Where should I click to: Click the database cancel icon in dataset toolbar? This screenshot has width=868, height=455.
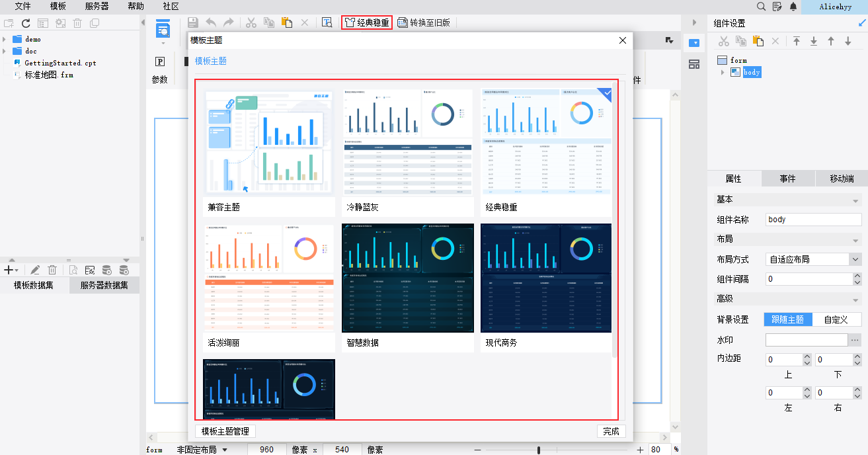pyautogui.click(x=124, y=270)
